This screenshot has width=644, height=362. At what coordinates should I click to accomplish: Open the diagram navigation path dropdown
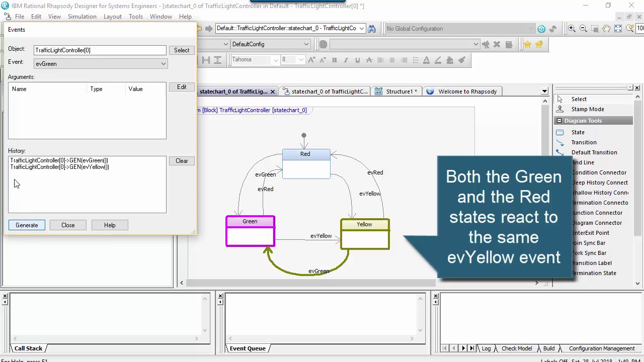361,29
